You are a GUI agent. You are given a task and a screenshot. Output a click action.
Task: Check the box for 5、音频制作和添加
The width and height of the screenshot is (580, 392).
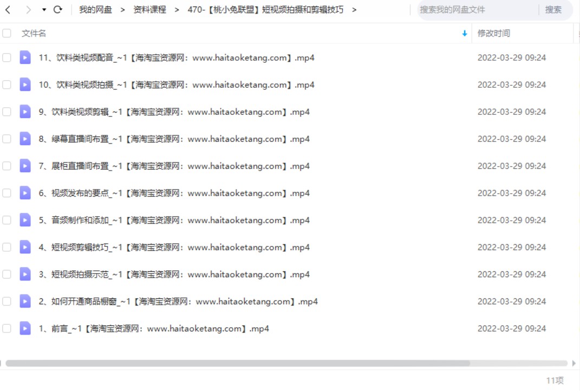pos(6,220)
